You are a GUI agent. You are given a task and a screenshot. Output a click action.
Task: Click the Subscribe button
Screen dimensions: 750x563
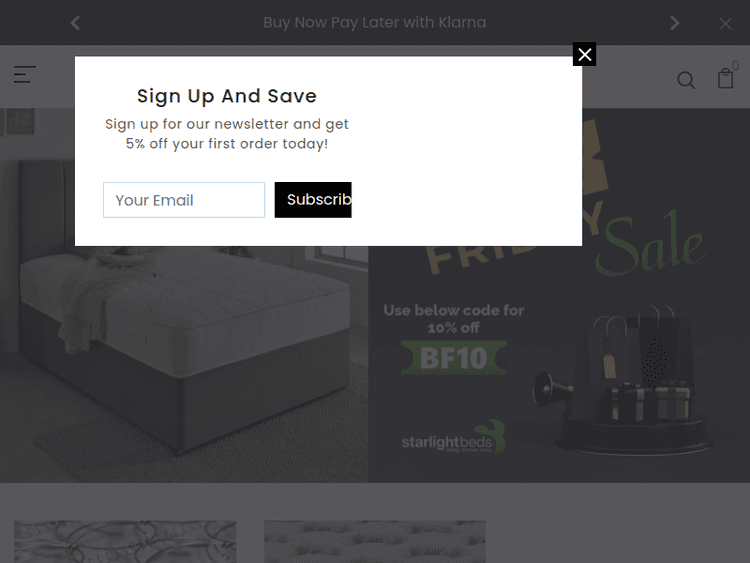pyautogui.click(x=313, y=200)
